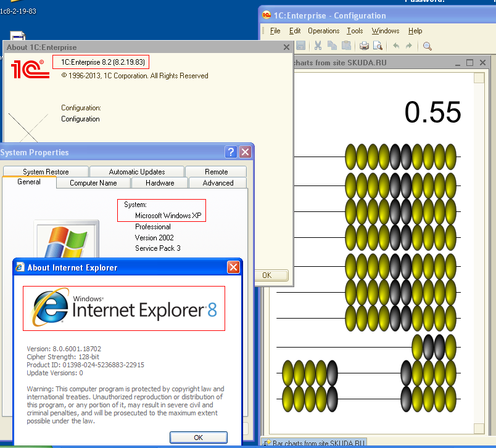Click the Find magnifier icon

pos(427,46)
